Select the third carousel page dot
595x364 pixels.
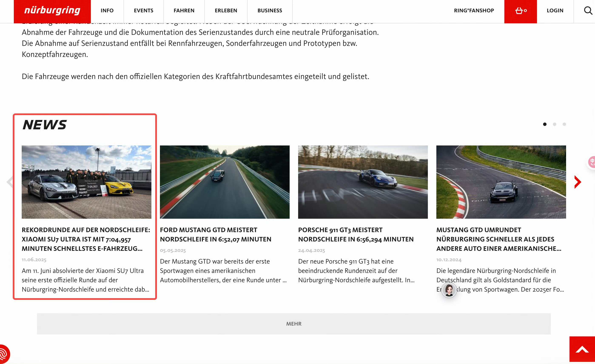[564, 124]
